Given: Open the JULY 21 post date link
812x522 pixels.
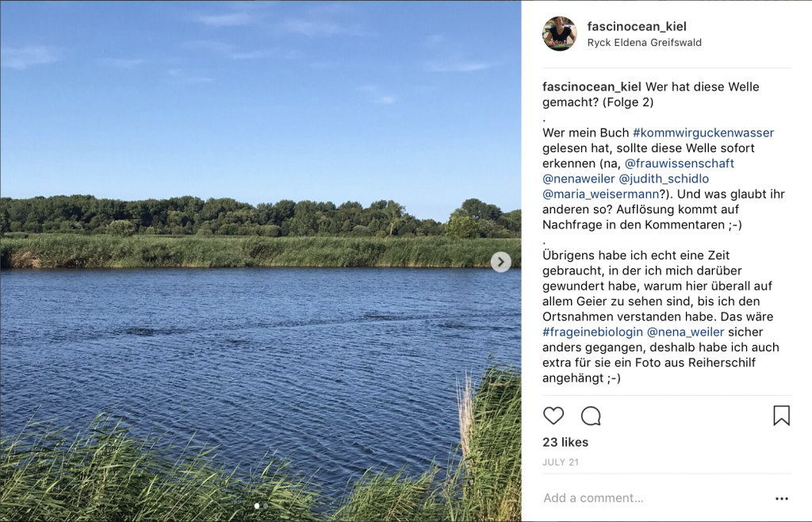Looking at the screenshot, I should coord(561,462).
